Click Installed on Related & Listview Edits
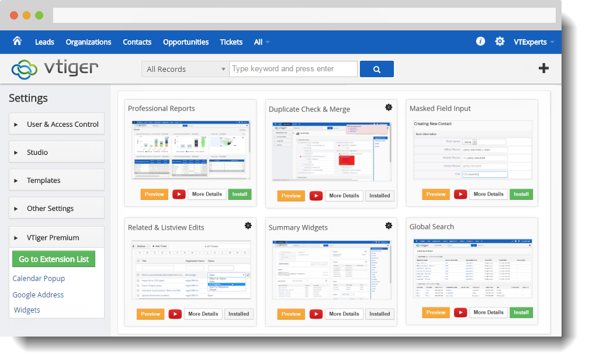 point(239,314)
